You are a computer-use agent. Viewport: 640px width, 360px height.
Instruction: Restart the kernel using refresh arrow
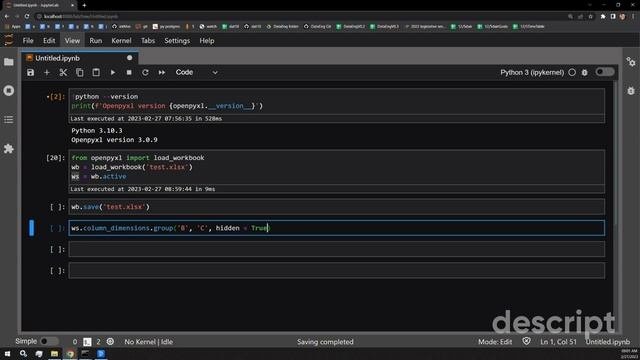pyautogui.click(x=145, y=72)
